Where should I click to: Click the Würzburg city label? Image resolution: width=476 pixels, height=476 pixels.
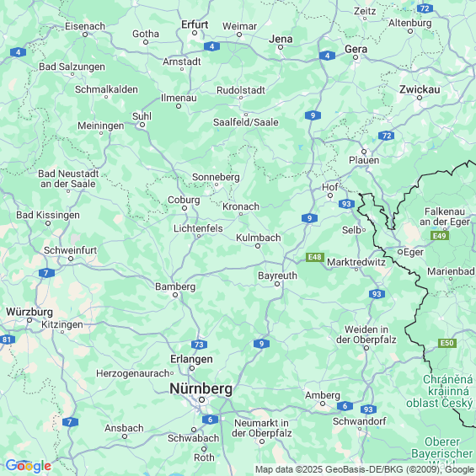(29, 312)
